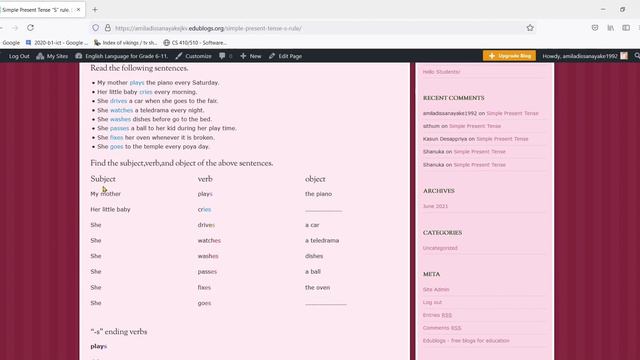Open the CS 410/510 Software bookmark
640x360 pixels.
pyautogui.click(x=195, y=42)
